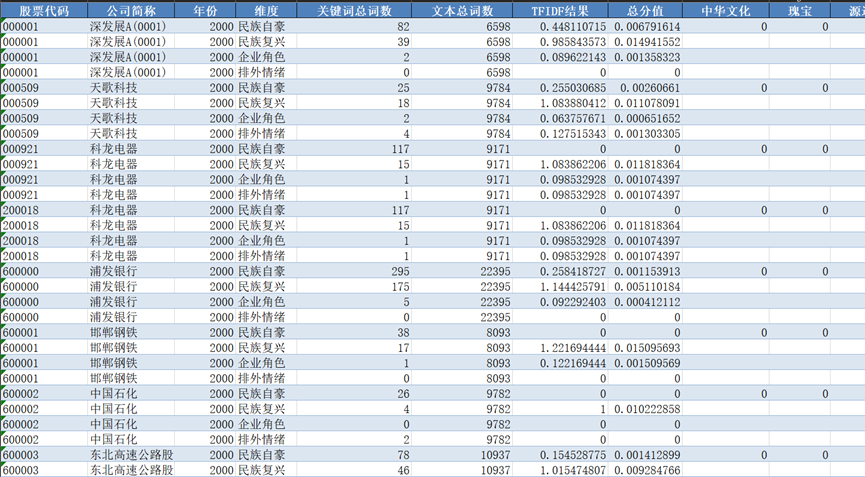Click the cell showing 0.000651652
Image resolution: width=865 pixels, height=477 pixels.
(x=645, y=118)
